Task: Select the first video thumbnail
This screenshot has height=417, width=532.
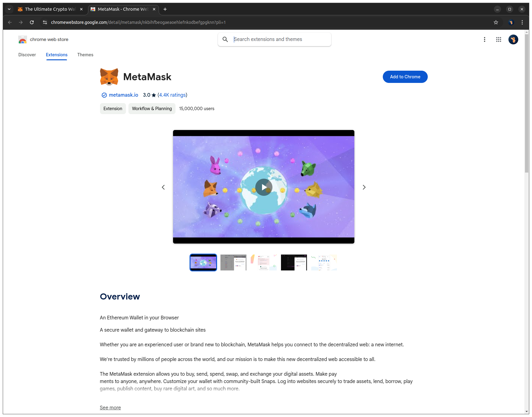Action: tap(203, 262)
